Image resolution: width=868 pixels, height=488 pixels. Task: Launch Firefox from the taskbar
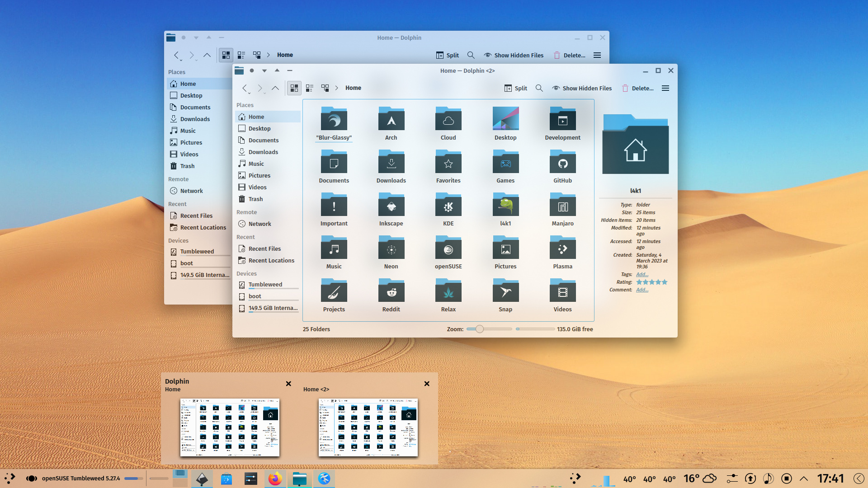[x=275, y=479]
